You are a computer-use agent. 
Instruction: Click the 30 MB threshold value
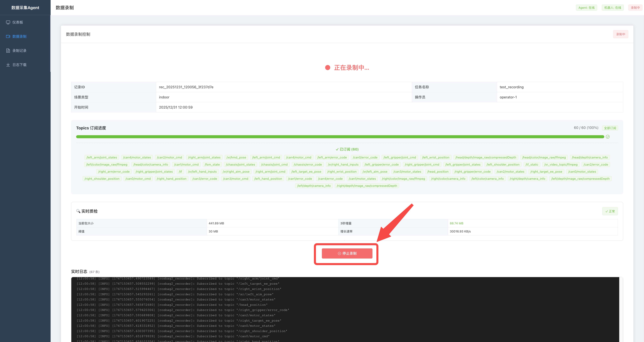[213, 231]
